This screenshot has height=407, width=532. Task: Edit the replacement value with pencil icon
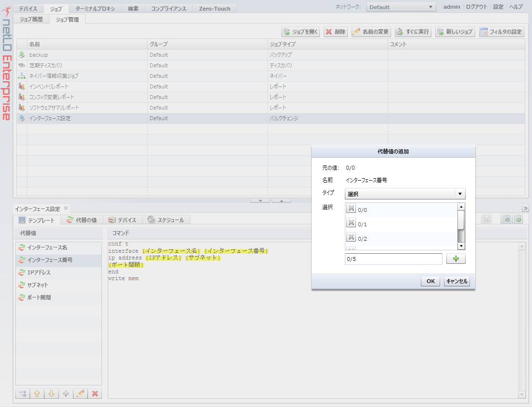80,394
